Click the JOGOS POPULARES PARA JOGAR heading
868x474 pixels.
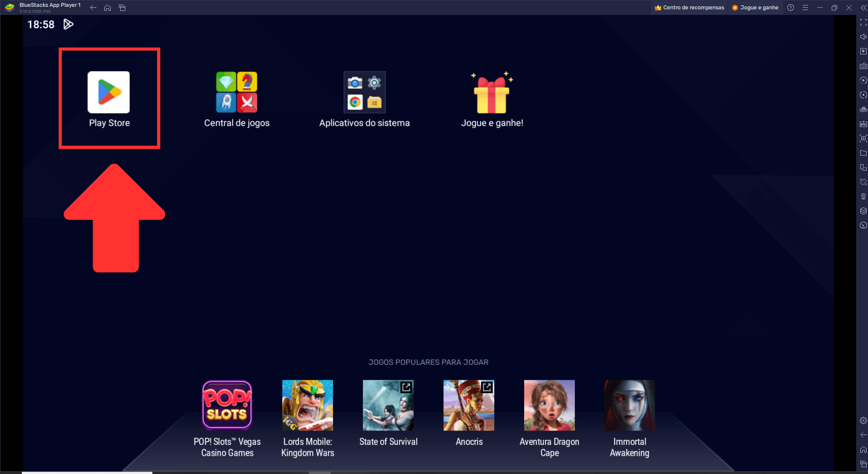coord(428,362)
